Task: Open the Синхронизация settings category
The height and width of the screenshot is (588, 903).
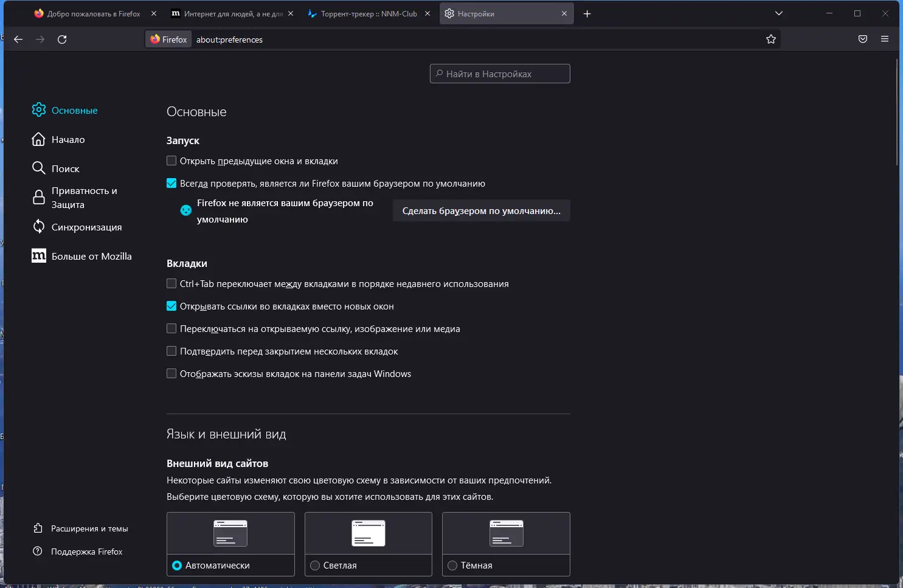Action: click(87, 227)
